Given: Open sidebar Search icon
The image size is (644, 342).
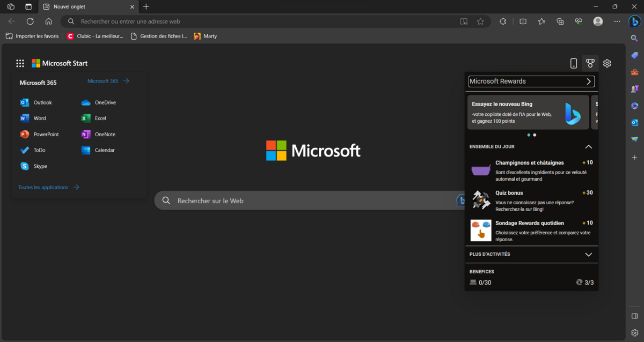Looking at the screenshot, I should click(x=635, y=39).
